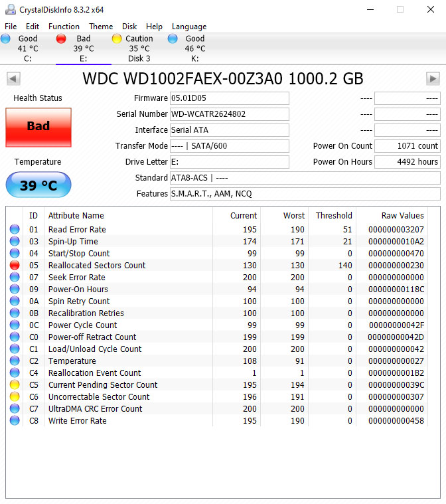The image size is (446, 504).
Task: Minimize the CrystalDiskInfo window
Action: click(370, 9)
